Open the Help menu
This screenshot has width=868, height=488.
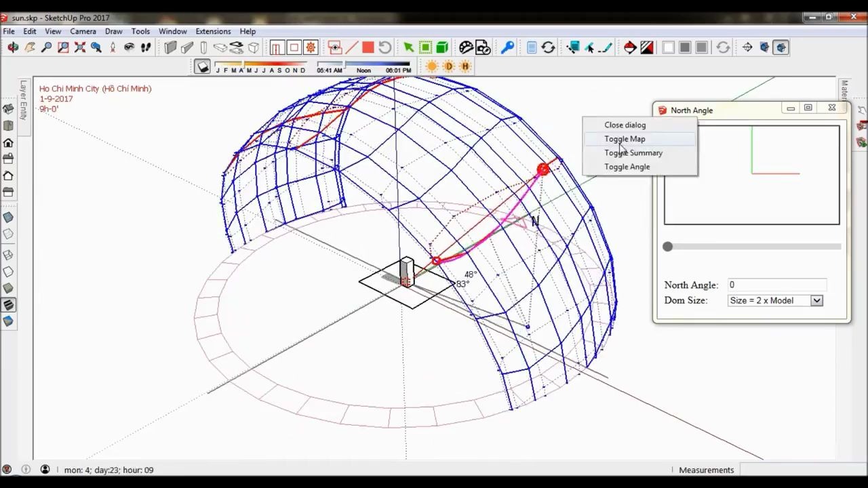[248, 31]
